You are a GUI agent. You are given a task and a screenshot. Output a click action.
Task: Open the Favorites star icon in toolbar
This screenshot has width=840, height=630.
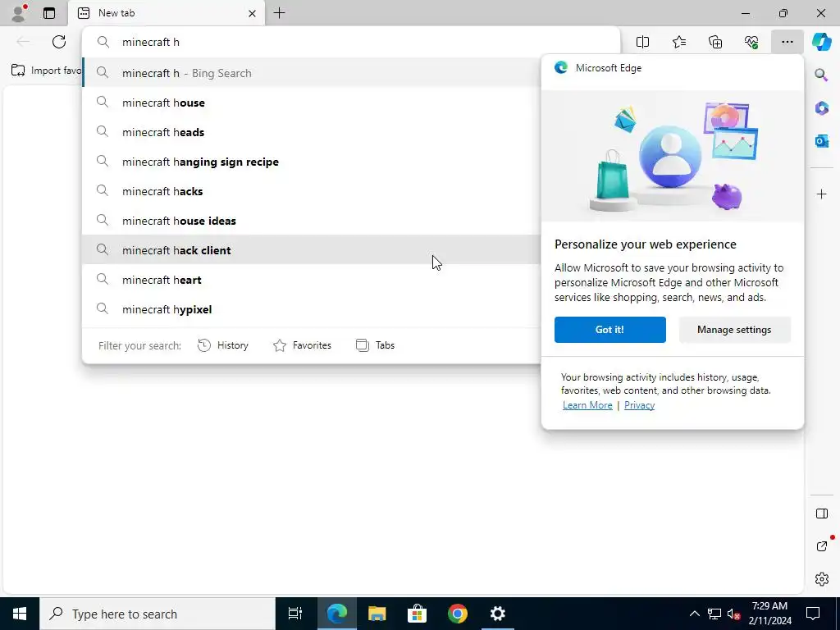coord(678,42)
